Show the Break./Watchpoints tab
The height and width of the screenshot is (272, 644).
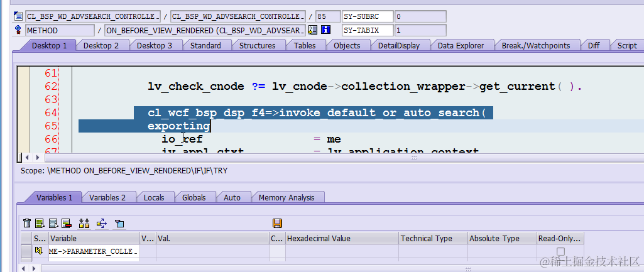point(536,46)
